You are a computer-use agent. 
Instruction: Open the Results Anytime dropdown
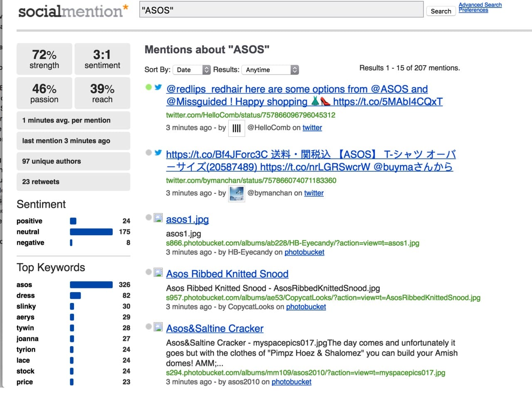[x=270, y=70]
